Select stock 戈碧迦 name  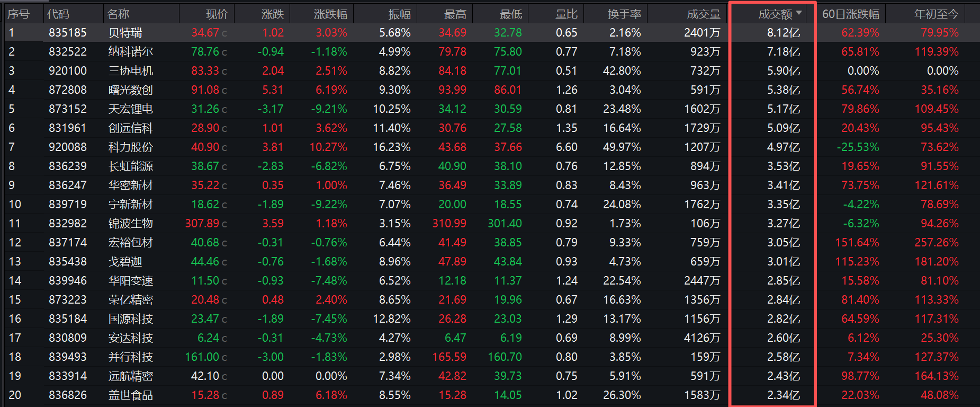click(125, 262)
